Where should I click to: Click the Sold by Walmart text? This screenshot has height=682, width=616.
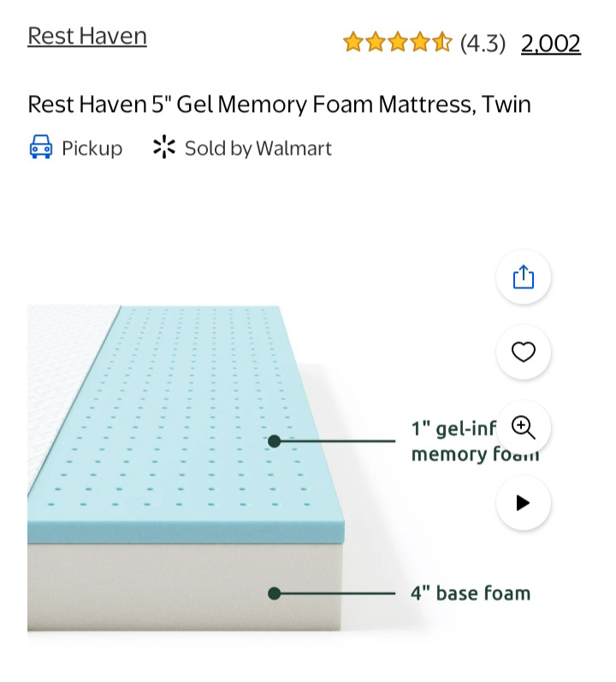[258, 148]
